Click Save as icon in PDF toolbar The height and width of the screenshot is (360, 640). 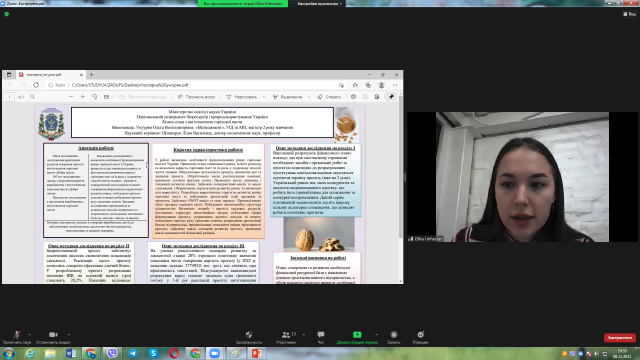[x=377, y=97]
